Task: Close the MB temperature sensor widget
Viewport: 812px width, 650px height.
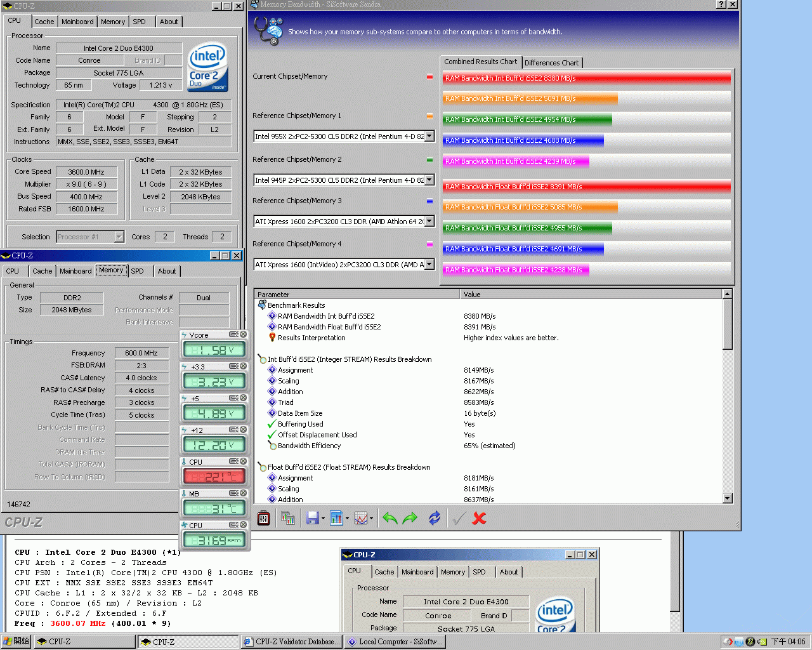Action: [x=243, y=493]
